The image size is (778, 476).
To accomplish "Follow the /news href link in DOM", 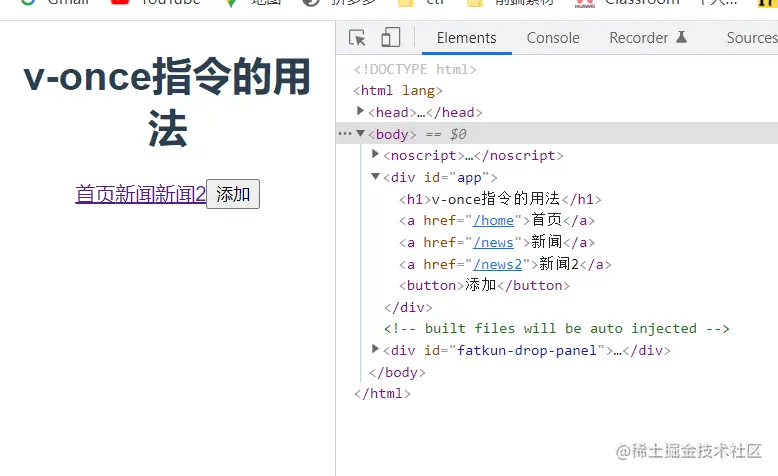I will pos(493,242).
